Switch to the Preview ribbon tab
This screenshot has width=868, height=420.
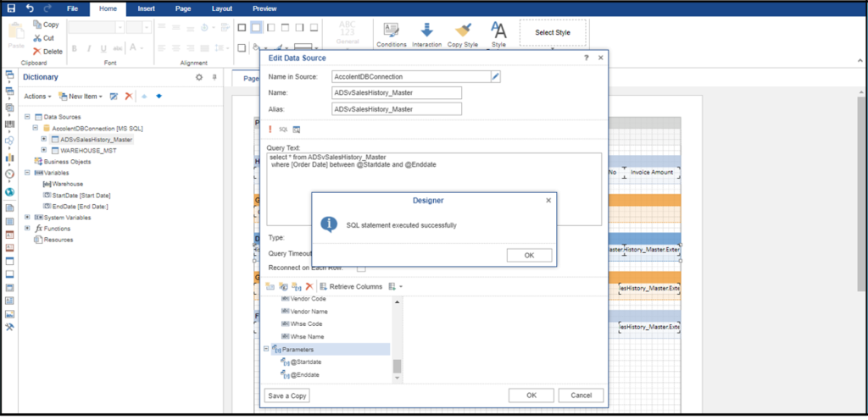coord(264,8)
